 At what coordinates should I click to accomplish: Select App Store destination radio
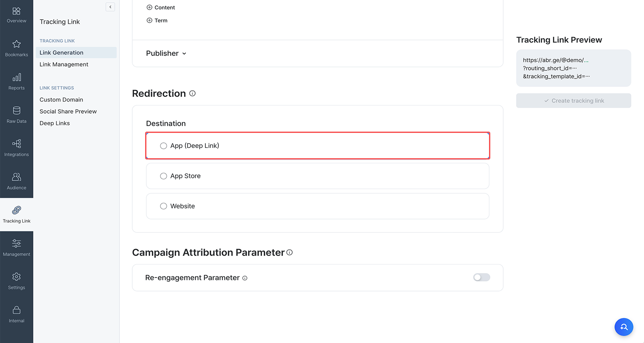tap(163, 176)
